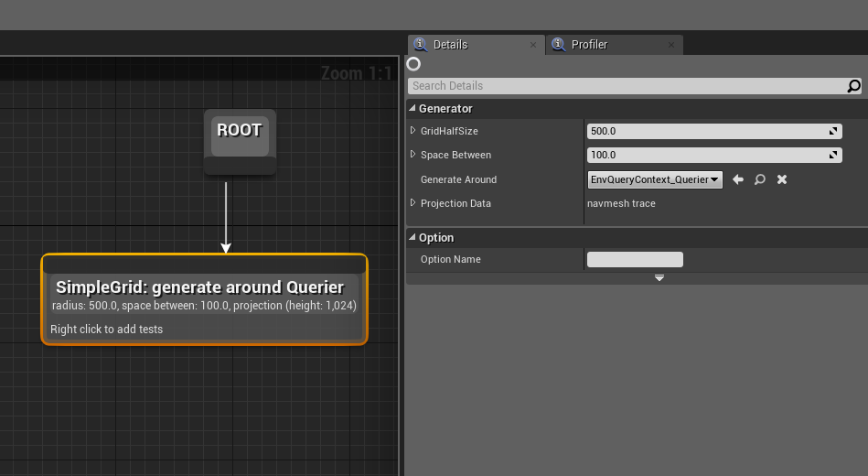Open the Generate Around context dropdown
This screenshot has width=868, height=476.
(x=655, y=179)
